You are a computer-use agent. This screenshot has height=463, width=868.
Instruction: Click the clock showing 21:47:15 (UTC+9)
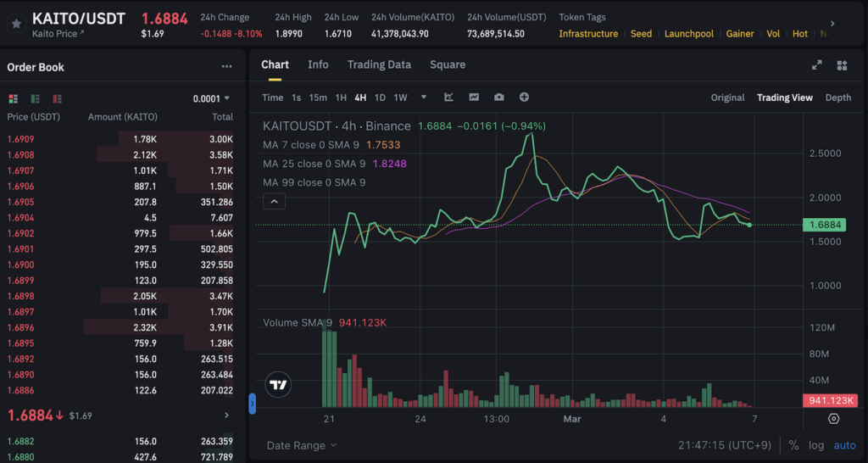point(726,445)
